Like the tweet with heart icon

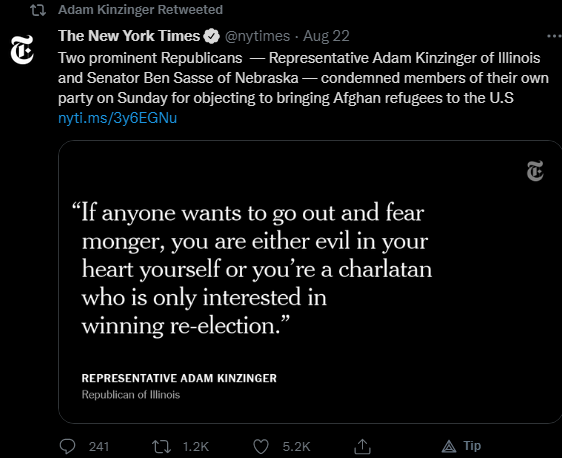tap(261, 447)
